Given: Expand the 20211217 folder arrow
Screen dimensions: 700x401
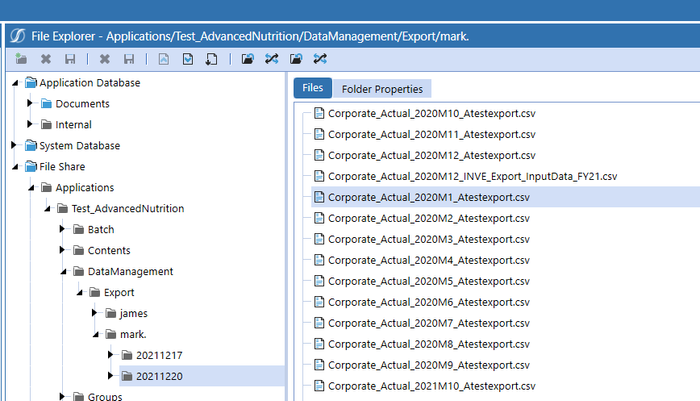Looking at the screenshot, I should point(110,356).
